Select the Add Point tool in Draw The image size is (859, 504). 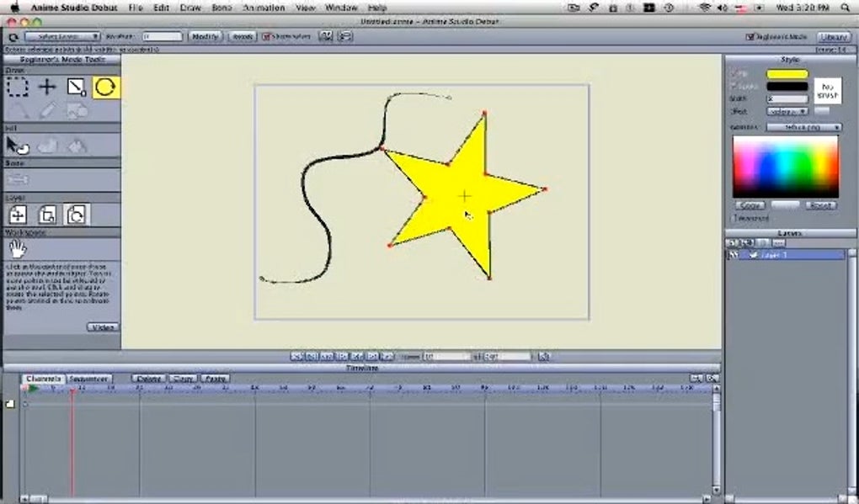[18, 111]
